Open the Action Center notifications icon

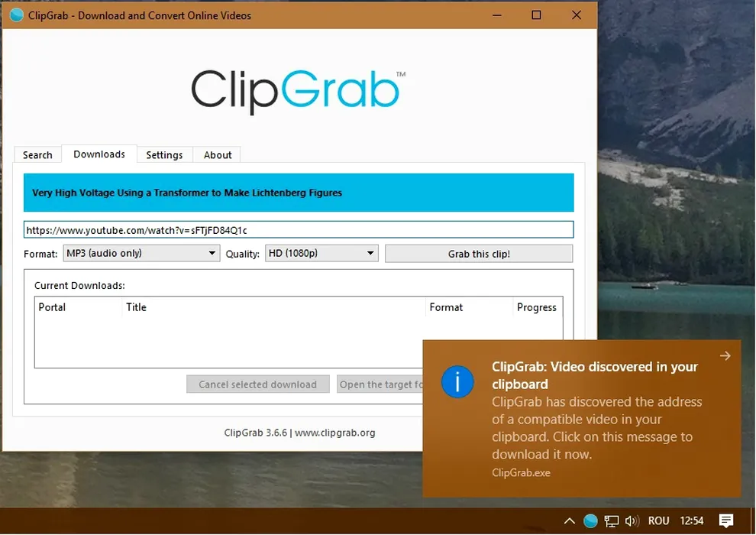[726, 520]
